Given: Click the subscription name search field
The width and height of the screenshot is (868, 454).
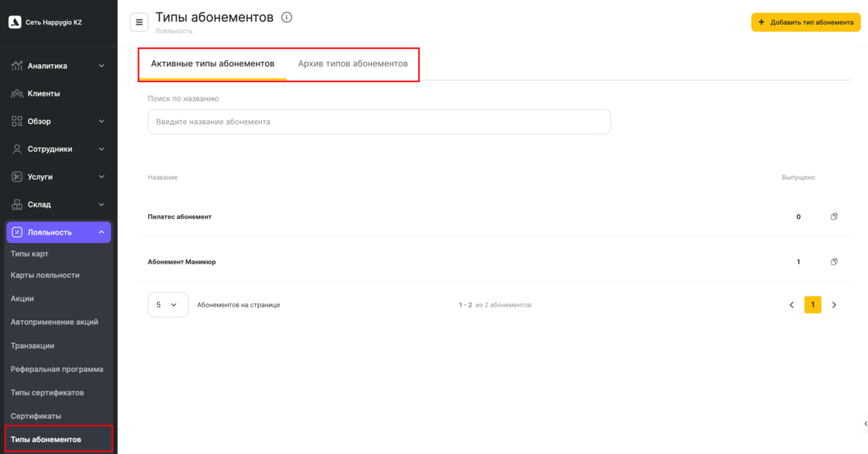Looking at the screenshot, I should [379, 122].
